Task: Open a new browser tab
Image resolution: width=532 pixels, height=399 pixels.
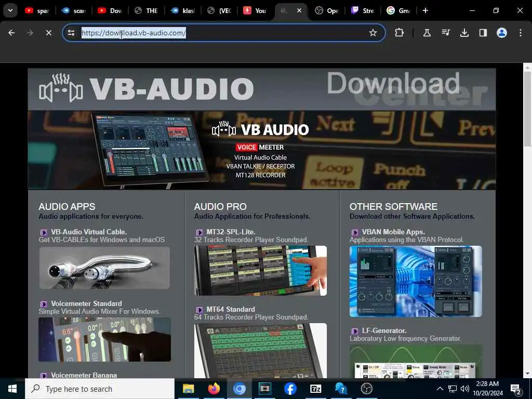Action: coord(425,10)
